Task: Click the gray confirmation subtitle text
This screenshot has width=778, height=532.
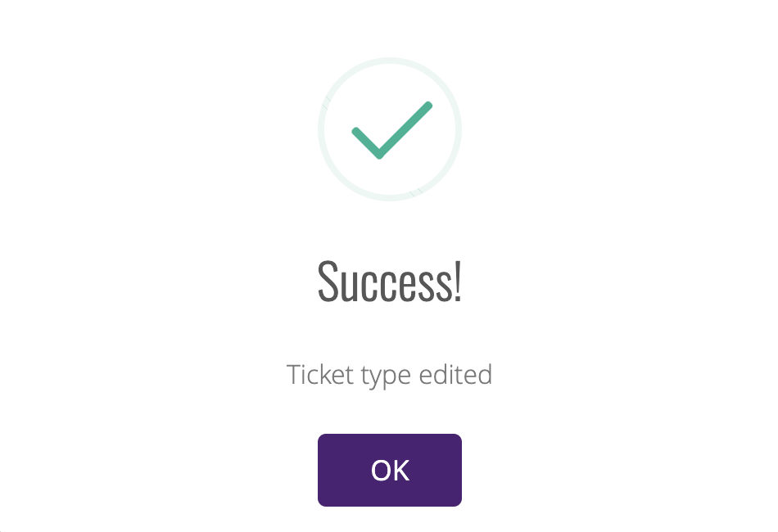Action: click(x=390, y=374)
